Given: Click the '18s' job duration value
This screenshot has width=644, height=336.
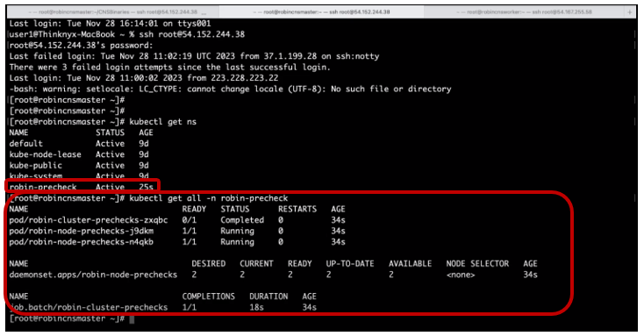Looking at the screenshot, I should tap(257, 308).
